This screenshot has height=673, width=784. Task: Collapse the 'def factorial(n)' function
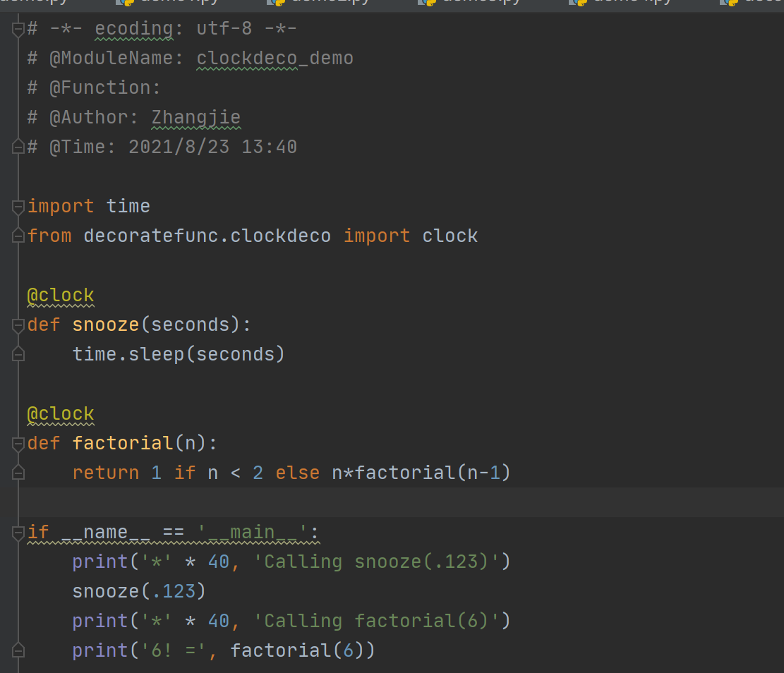pyautogui.click(x=18, y=444)
